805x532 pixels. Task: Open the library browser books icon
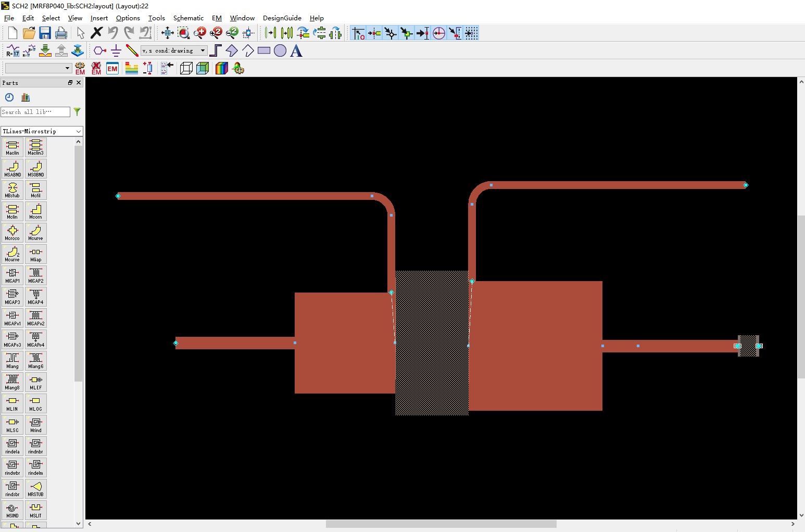pos(26,97)
